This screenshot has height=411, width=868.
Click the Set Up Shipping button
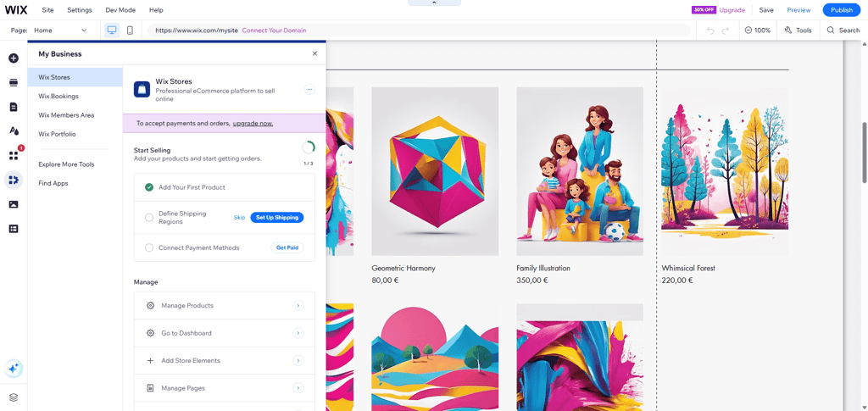coord(277,218)
